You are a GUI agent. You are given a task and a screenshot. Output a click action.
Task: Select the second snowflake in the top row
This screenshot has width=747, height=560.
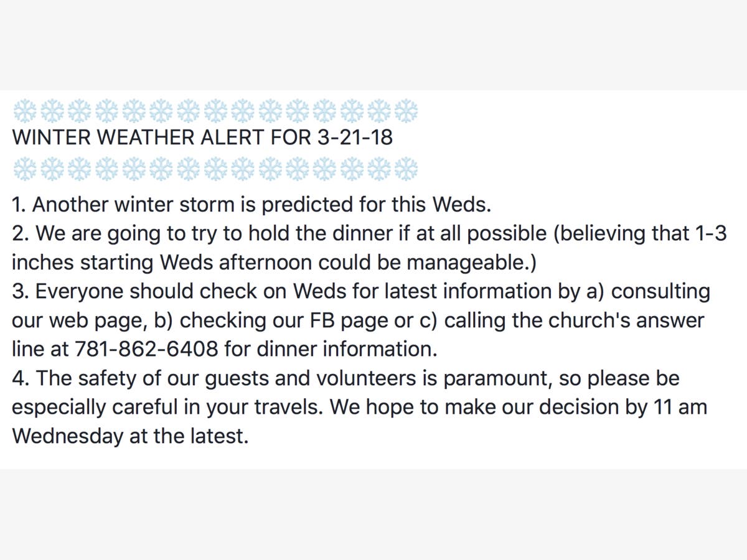tap(53, 111)
